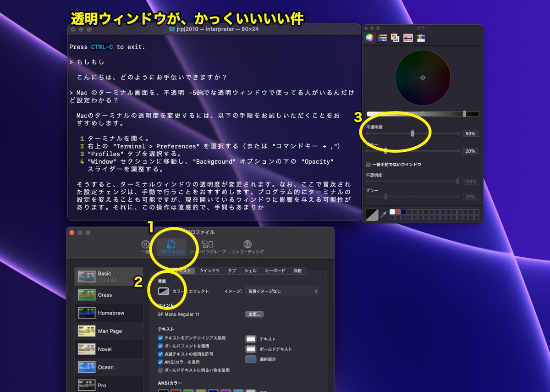Select the pencils picker mode
Image resolution: width=550 pixels, height=392 pixels.
(421, 38)
